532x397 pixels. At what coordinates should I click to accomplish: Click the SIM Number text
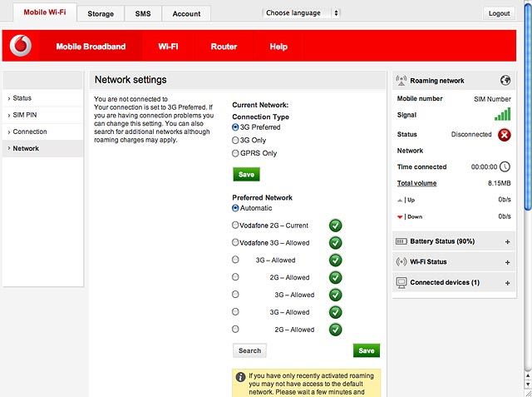coord(492,99)
